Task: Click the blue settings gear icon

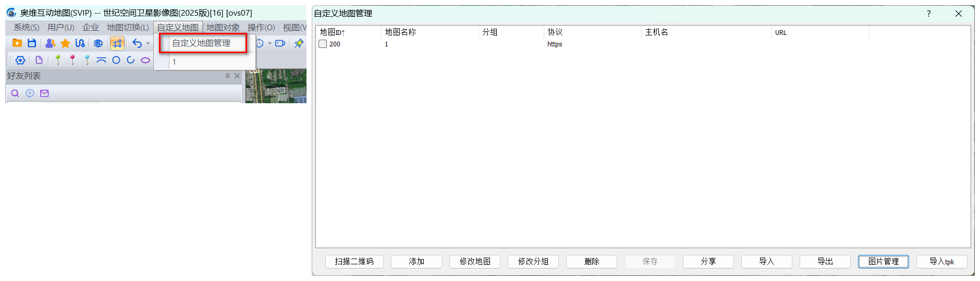Action: (x=20, y=60)
